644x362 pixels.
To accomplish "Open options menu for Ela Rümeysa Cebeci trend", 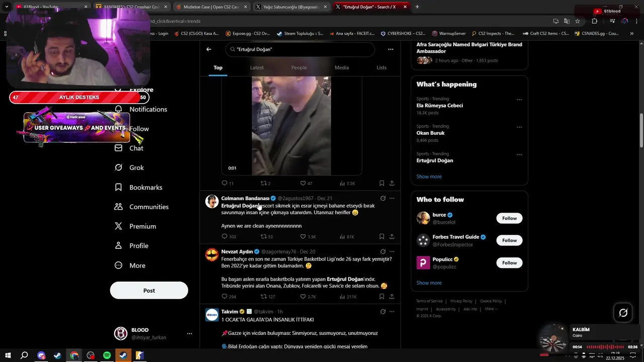I will [519, 100].
